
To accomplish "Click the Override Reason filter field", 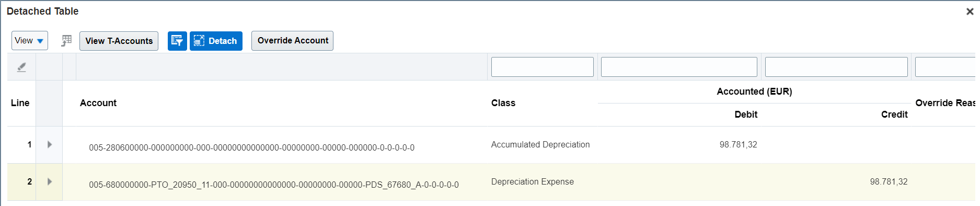I will pyautogui.click(x=945, y=67).
